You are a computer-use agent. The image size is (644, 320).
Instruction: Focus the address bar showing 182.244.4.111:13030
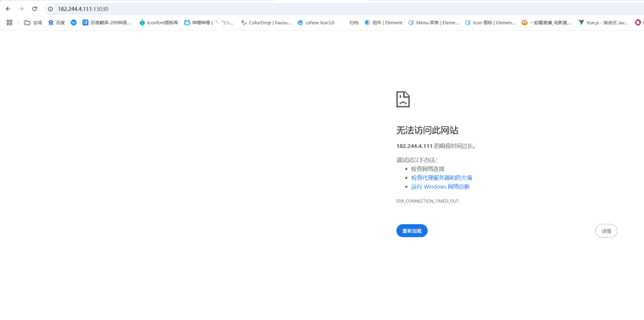click(345, 8)
